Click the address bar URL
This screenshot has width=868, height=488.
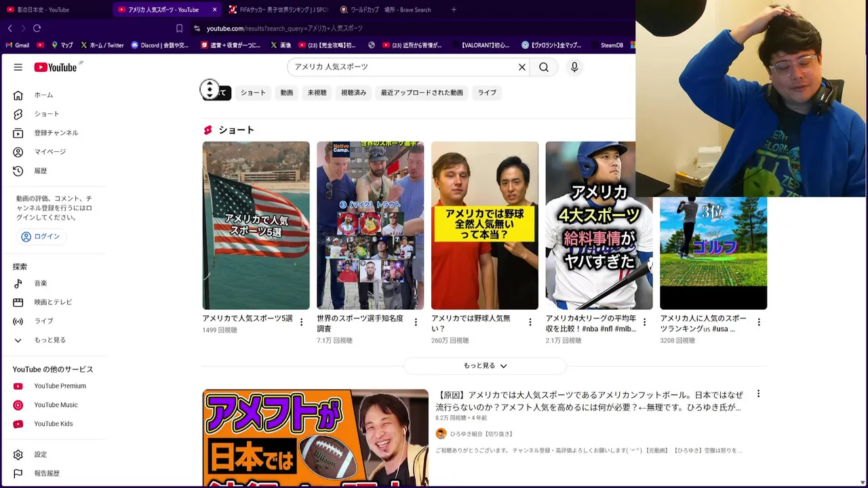tap(285, 28)
